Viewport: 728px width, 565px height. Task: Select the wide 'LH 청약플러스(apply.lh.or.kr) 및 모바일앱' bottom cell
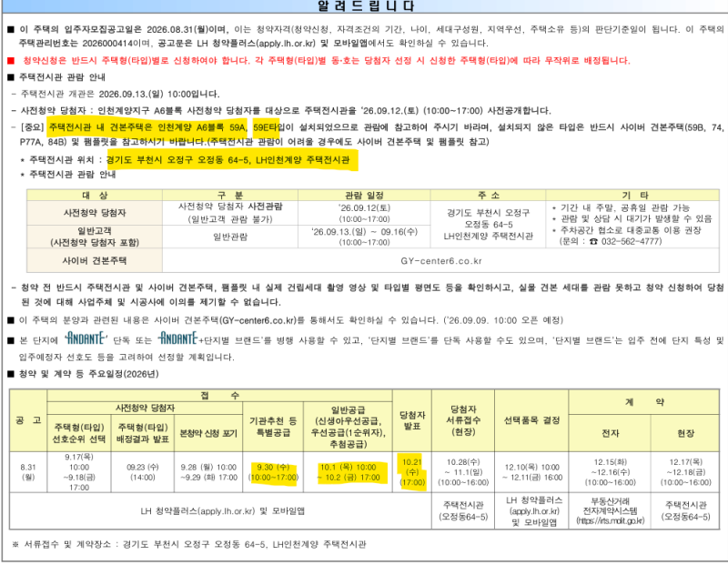(x=222, y=511)
